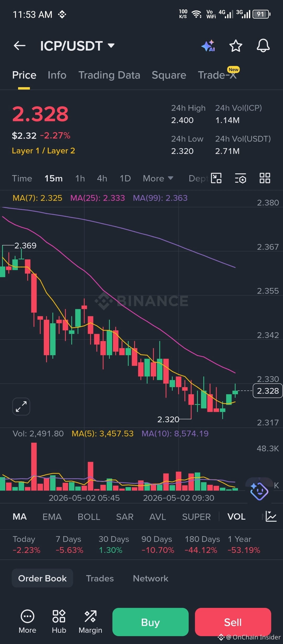This screenshot has height=644, width=283.
Task: Open the grid layout icon
Action: click(265, 178)
